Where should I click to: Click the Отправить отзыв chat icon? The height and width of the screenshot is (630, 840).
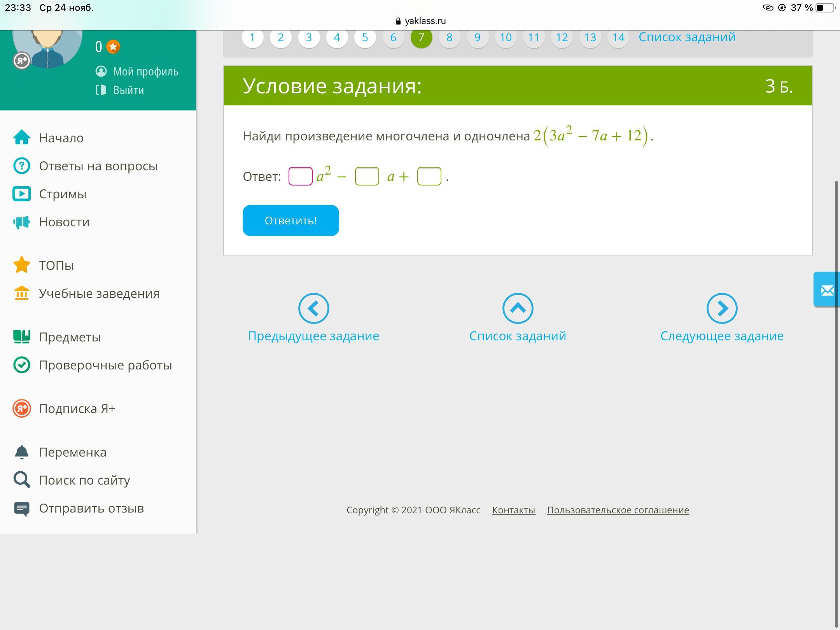click(x=22, y=508)
